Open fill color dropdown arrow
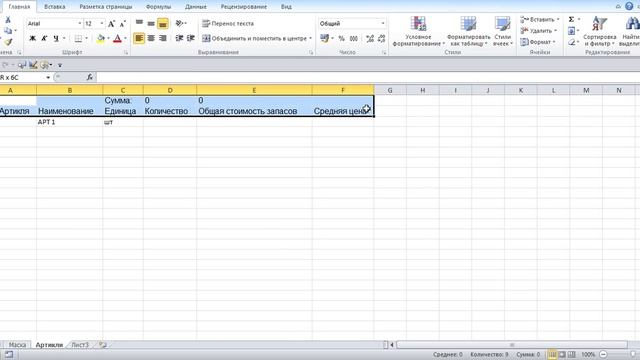Screen dimensions: 640x360 [108, 38]
